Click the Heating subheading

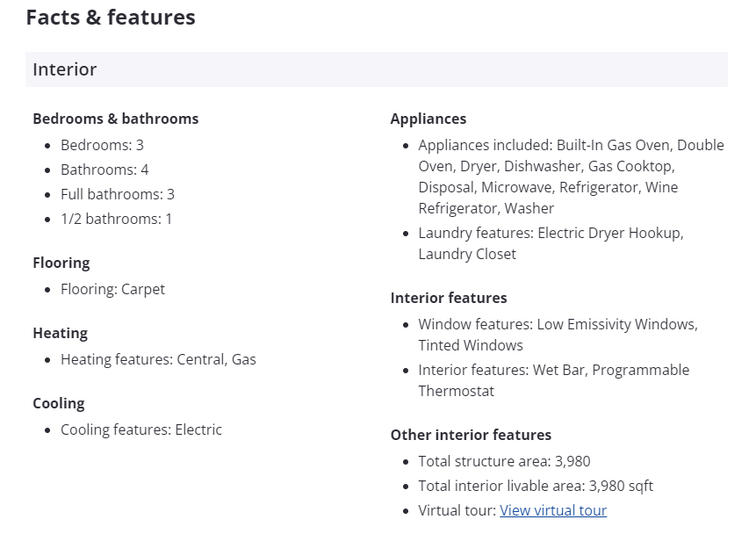60,333
